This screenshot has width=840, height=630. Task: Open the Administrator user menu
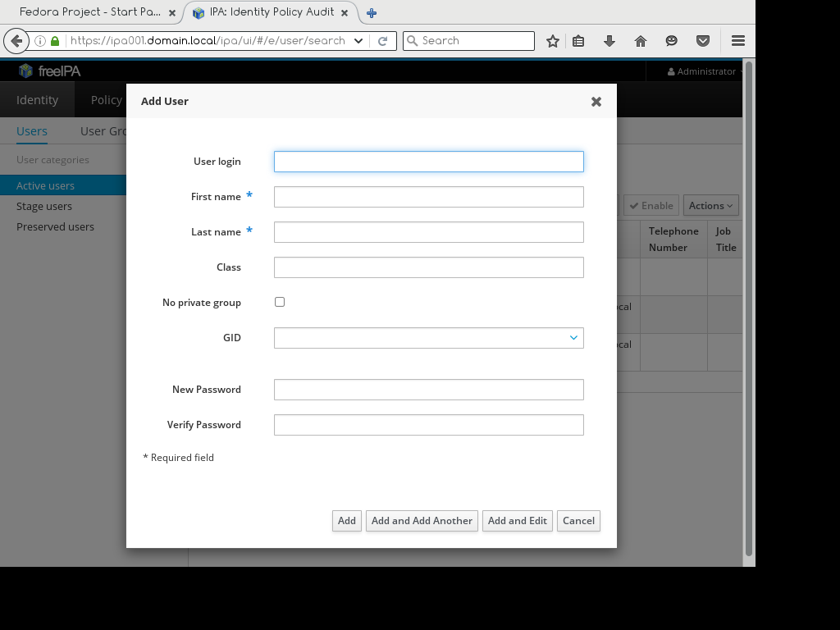pos(705,71)
